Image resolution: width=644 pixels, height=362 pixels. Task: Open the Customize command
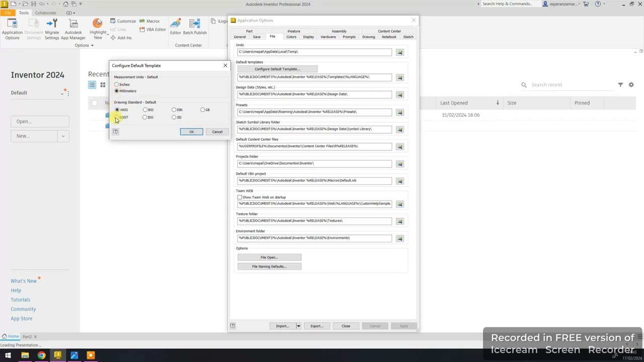coord(122,21)
